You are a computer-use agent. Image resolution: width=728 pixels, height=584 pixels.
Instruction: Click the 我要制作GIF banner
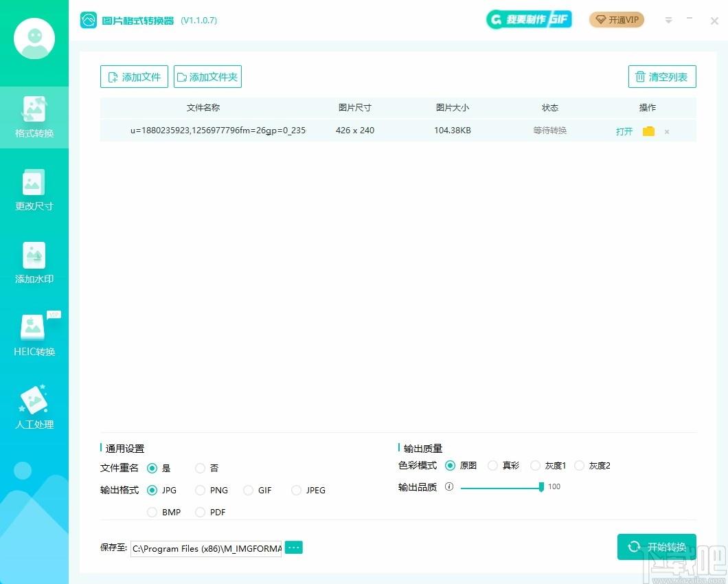pyautogui.click(x=529, y=19)
